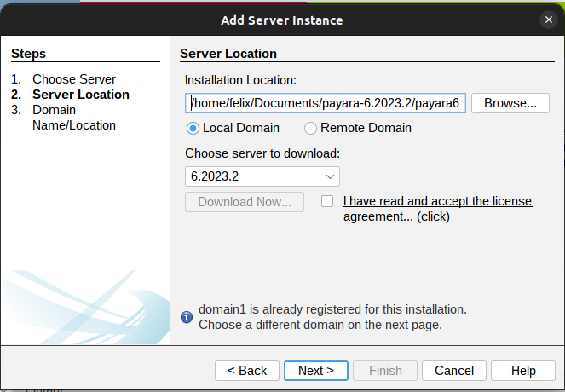This screenshot has width=565, height=392.
Task: Click the blue info icon beside domain1 message
Action: (x=187, y=317)
